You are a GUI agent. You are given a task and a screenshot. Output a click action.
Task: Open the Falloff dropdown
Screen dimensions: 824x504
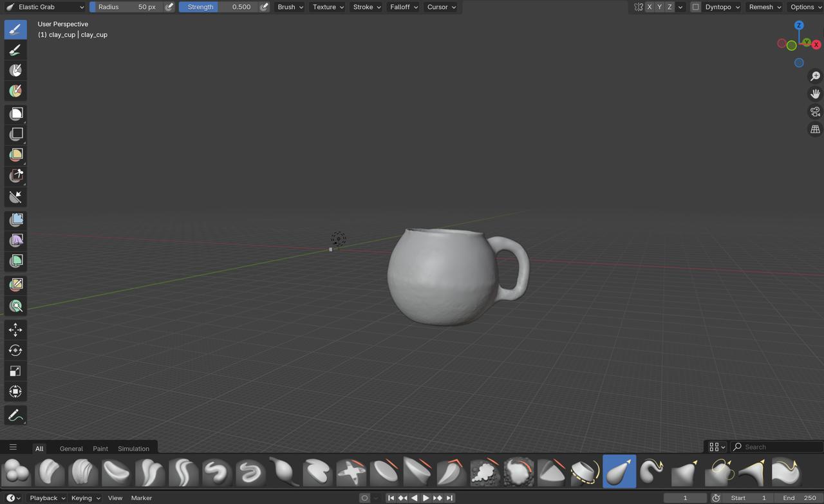(404, 7)
